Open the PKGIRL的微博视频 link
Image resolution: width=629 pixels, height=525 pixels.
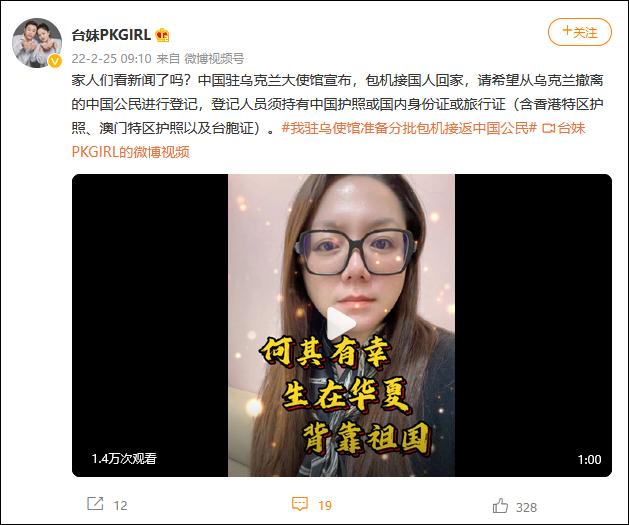130,152
